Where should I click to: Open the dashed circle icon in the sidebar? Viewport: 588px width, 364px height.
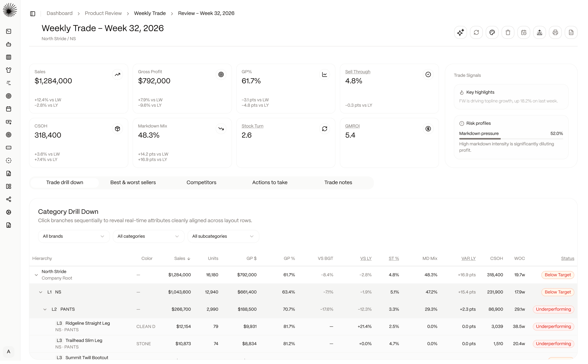click(9, 161)
